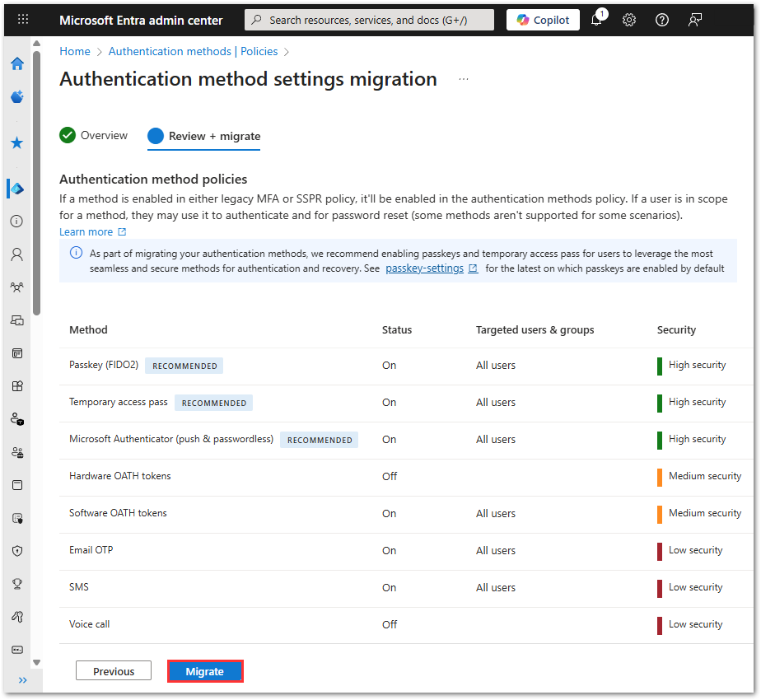Open the passkey-settings link
The image size is (761, 700).
[x=424, y=268]
